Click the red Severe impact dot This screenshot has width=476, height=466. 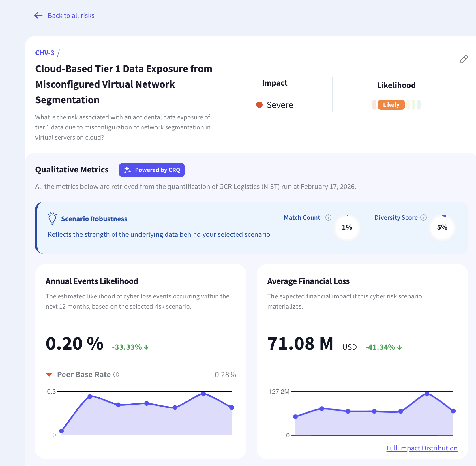[259, 105]
